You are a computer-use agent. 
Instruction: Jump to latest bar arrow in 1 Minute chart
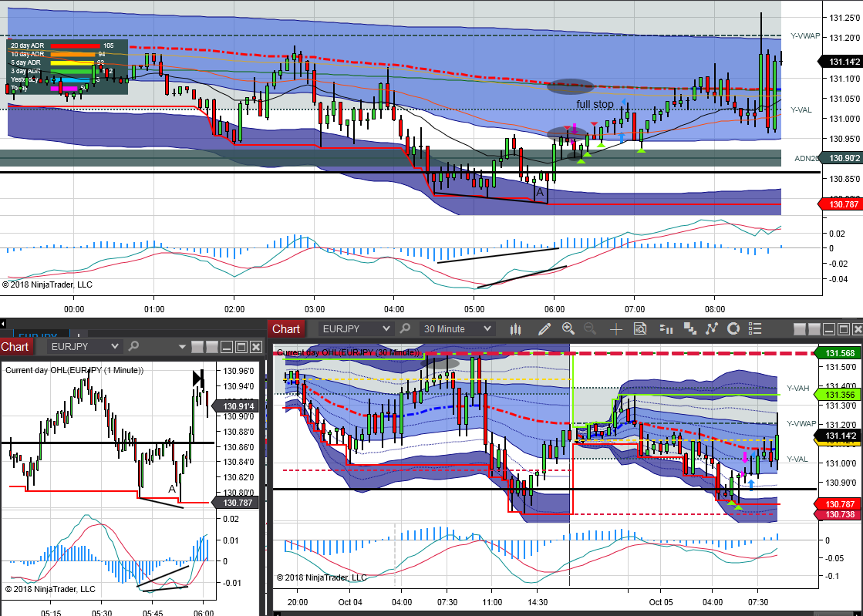click(x=198, y=379)
